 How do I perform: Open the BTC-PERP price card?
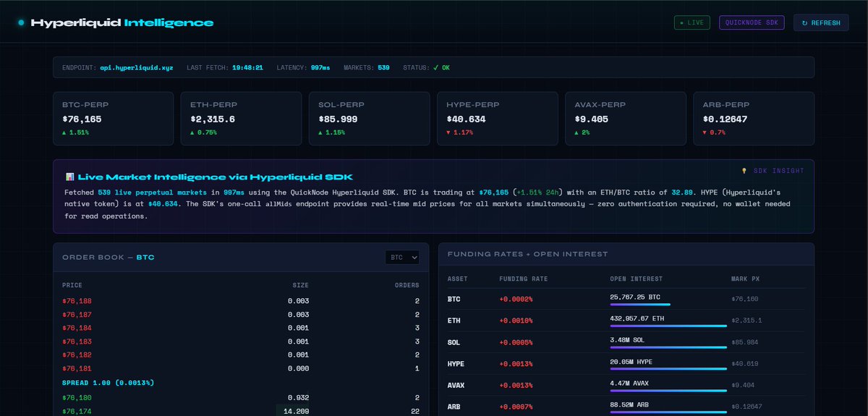pos(114,118)
